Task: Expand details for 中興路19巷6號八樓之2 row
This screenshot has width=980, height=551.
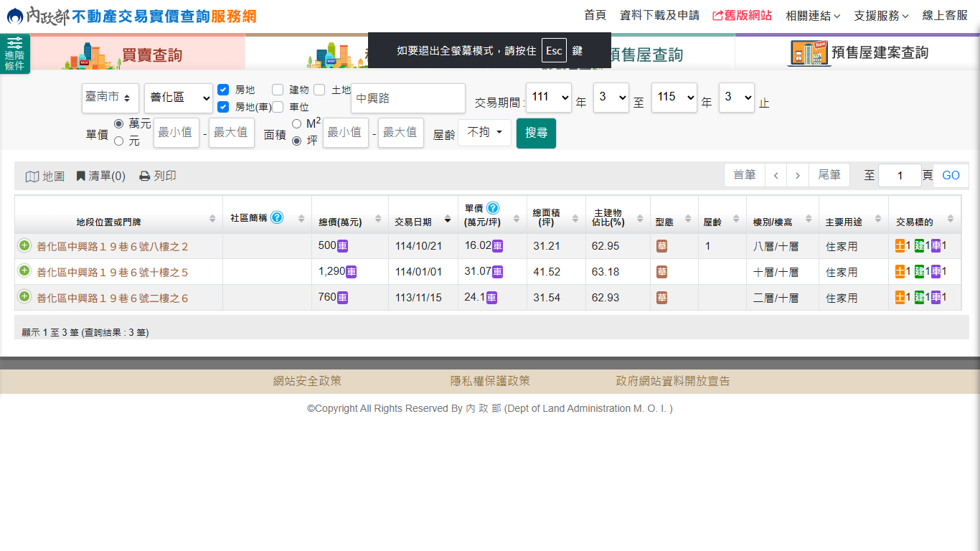Action: (x=24, y=246)
